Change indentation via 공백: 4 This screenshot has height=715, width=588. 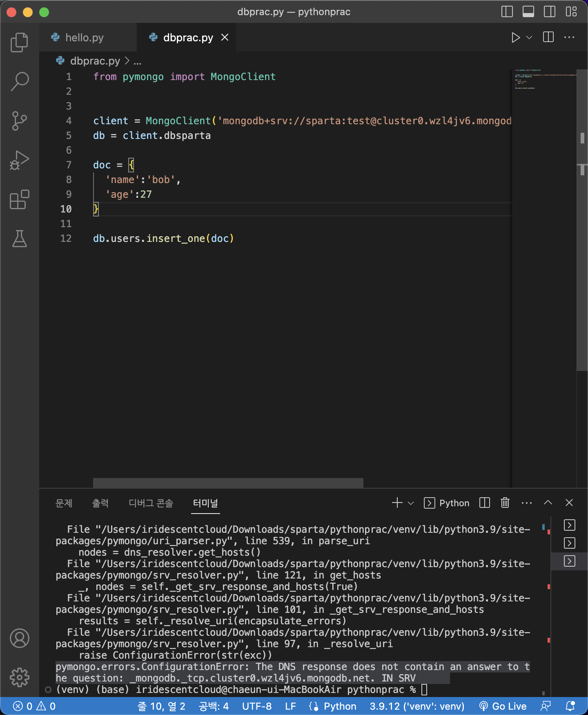point(214,706)
